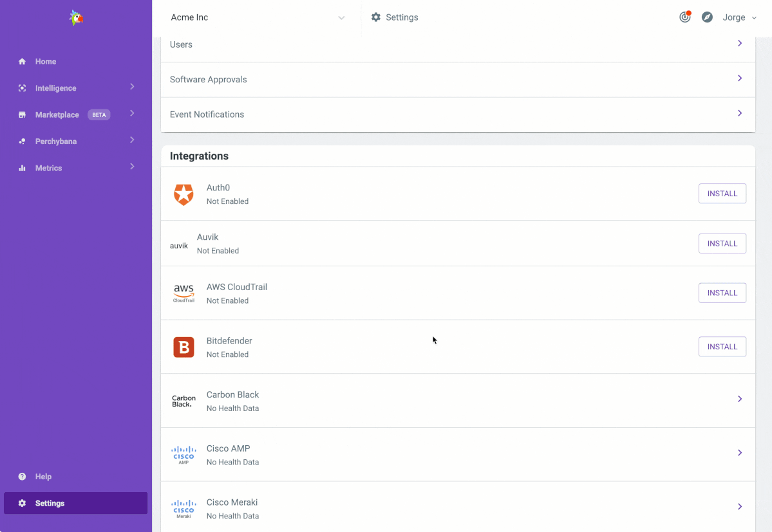
Task: Open the notifications target icon
Action: 685,17
